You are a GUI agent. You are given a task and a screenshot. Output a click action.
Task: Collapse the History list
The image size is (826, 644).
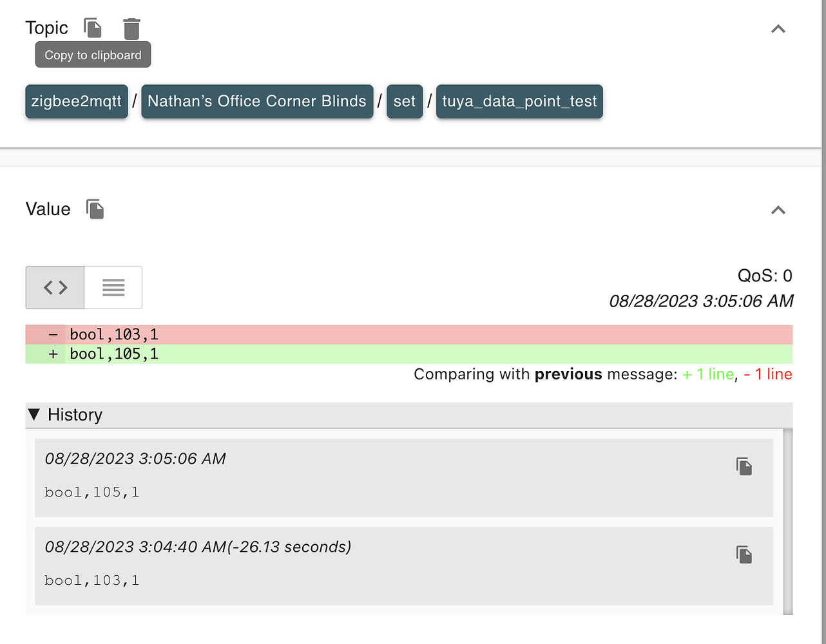34,414
